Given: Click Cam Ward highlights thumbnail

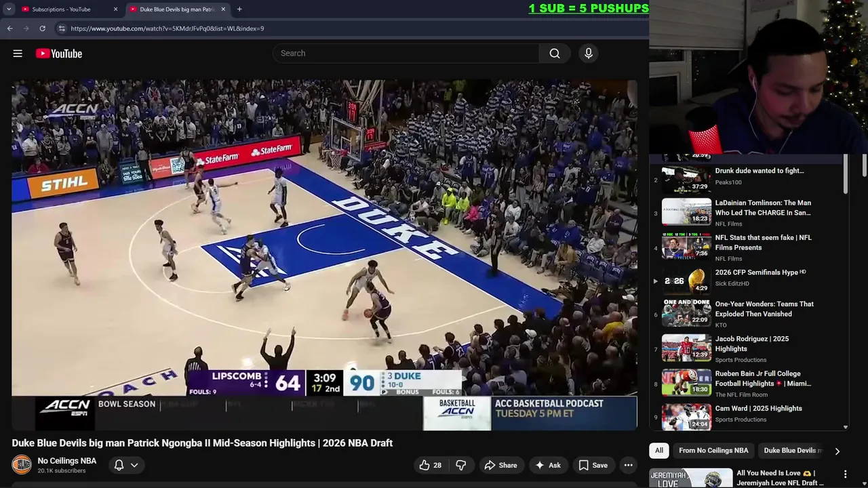Looking at the screenshot, I should [686, 418].
